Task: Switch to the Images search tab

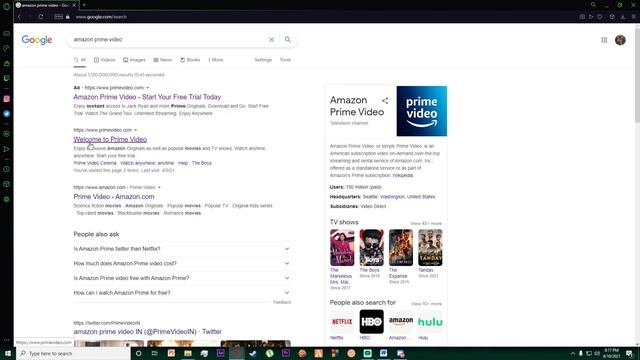Action: pos(134,60)
